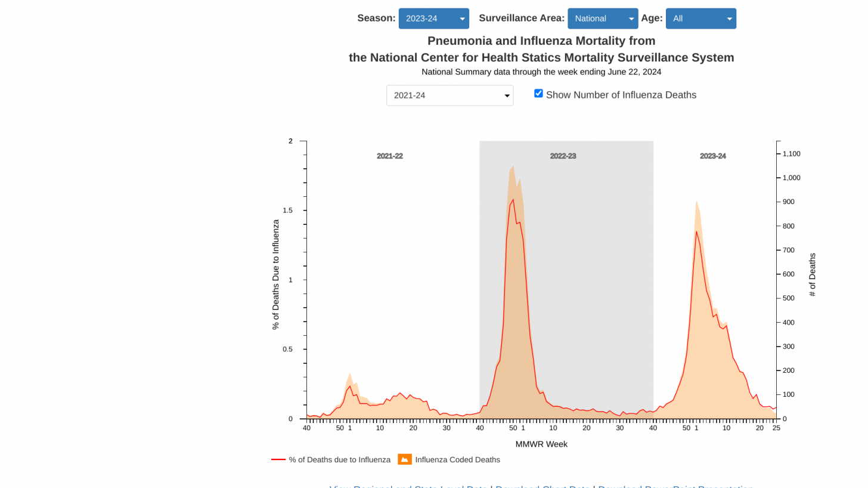Click the gray shaded 2022-23 season region

click(x=566, y=280)
